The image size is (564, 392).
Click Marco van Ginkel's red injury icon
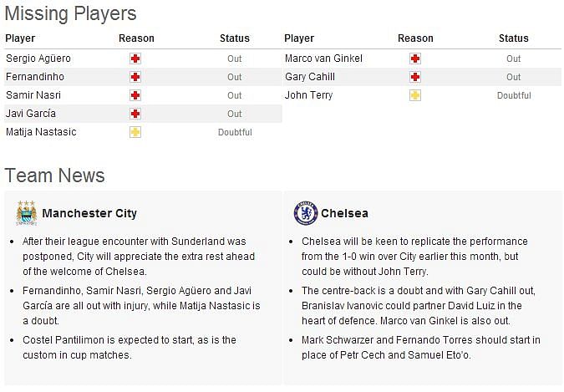(415, 59)
